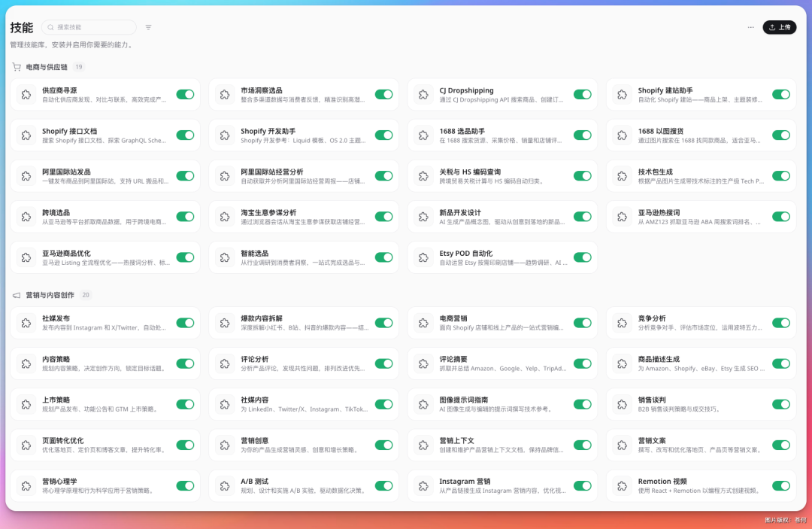Click the Shopify 建站助手 skill icon

coord(622,94)
